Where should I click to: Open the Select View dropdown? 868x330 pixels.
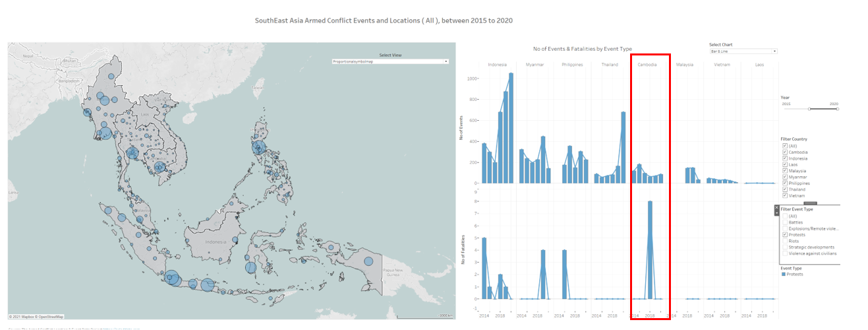390,61
